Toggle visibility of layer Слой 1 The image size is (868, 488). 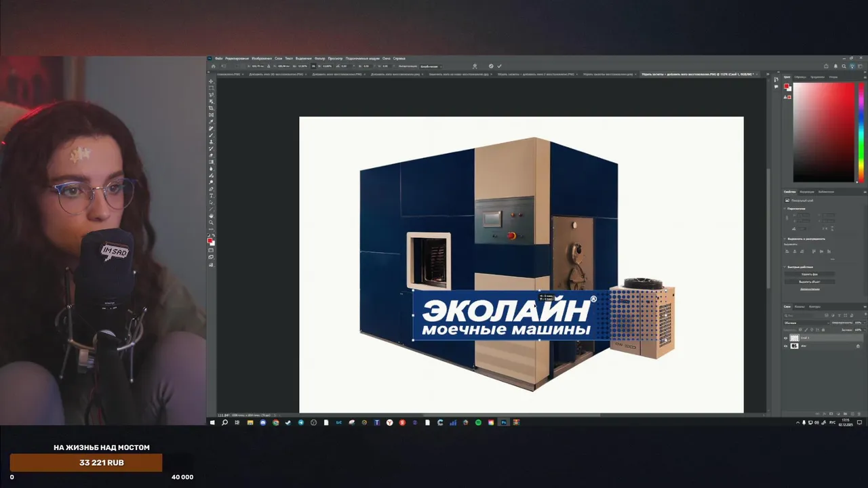785,338
